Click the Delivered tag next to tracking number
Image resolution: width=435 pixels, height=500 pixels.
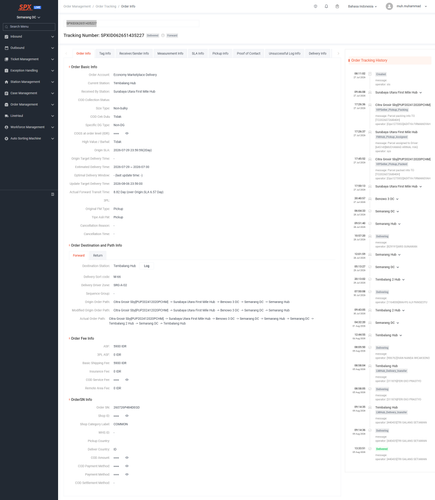click(153, 35)
